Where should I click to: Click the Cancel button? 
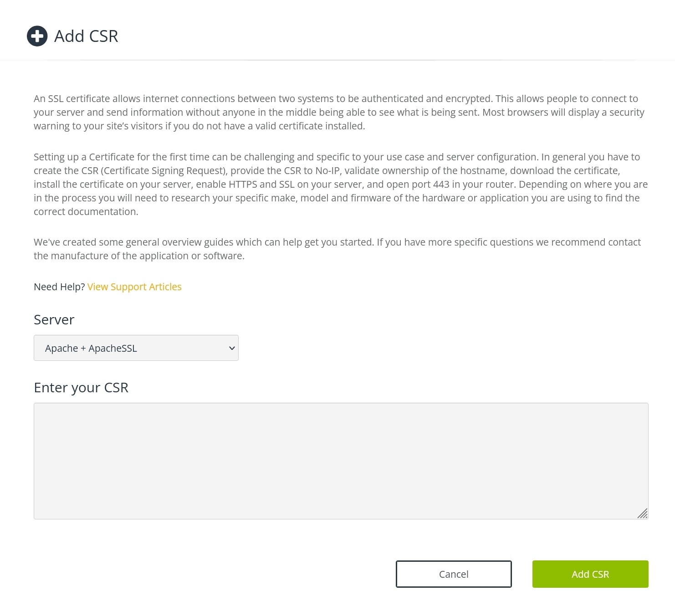[454, 574]
